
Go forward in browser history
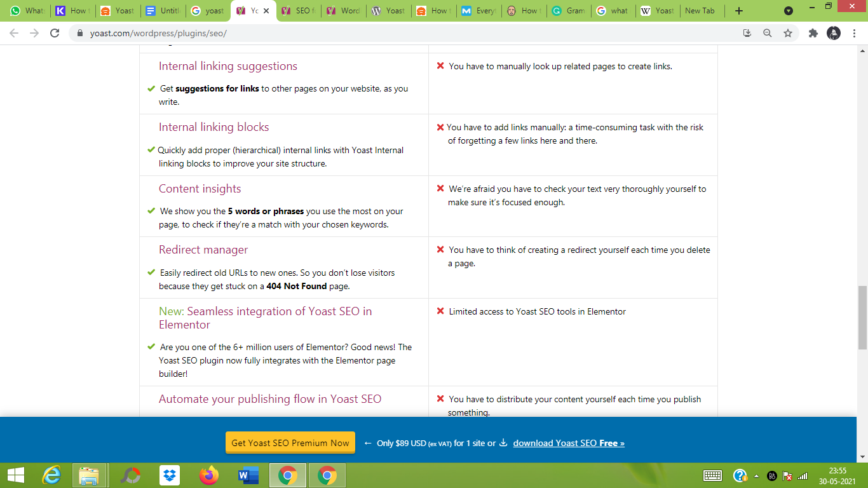point(34,33)
